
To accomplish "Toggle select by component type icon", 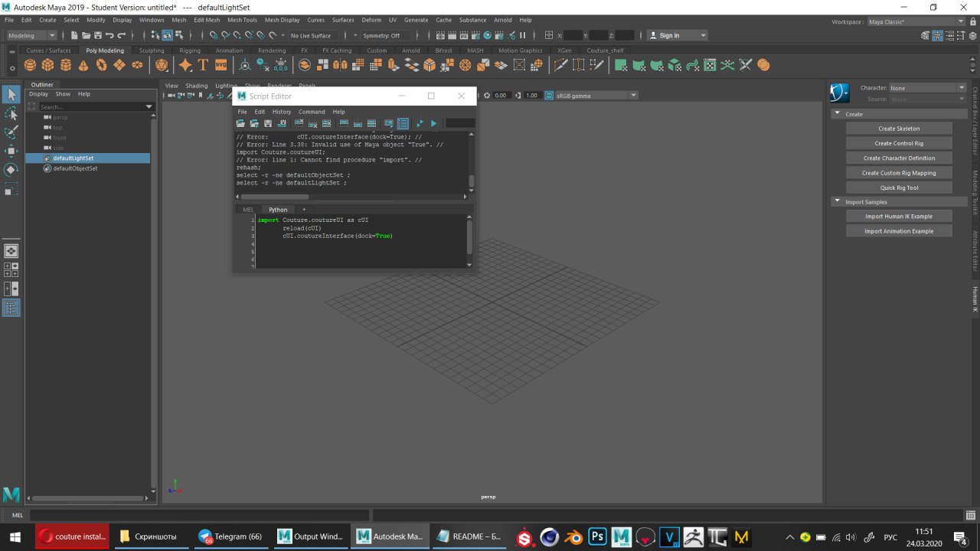I will (180, 35).
